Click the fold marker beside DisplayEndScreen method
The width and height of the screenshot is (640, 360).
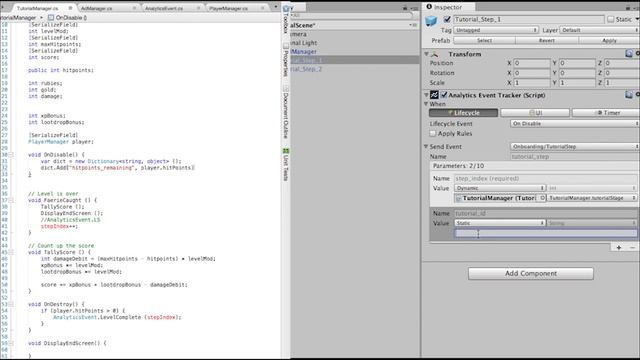(x=11, y=343)
